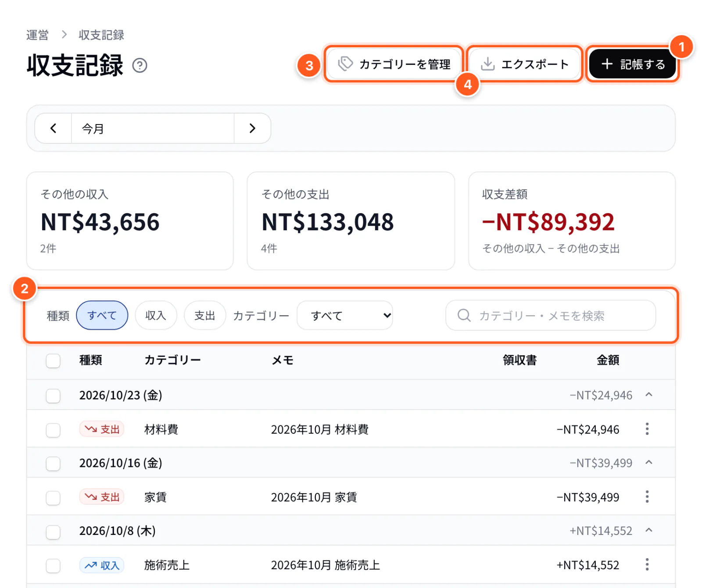Click the 2026/10/23 (金) date label

(121, 396)
